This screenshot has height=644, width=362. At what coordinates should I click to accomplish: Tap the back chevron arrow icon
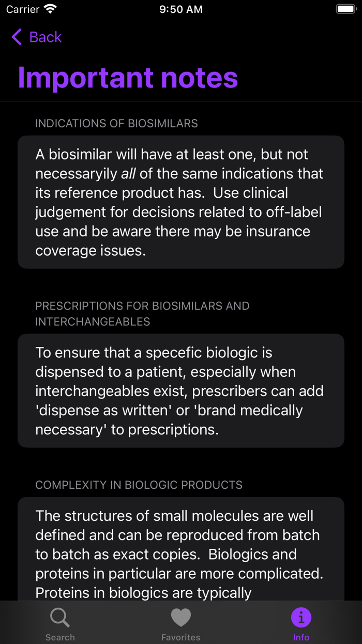pyautogui.click(x=15, y=37)
